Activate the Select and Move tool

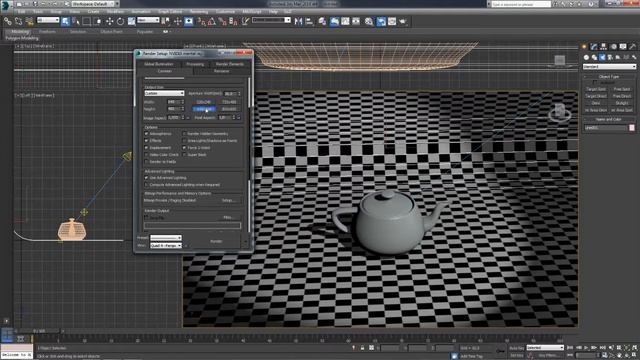[x=109, y=21]
